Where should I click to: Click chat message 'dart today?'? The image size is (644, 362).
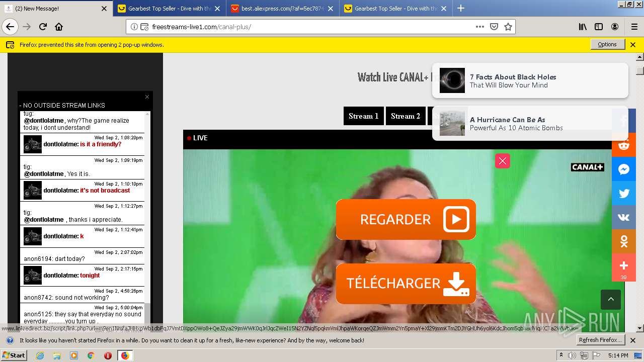(x=69, y=259)
